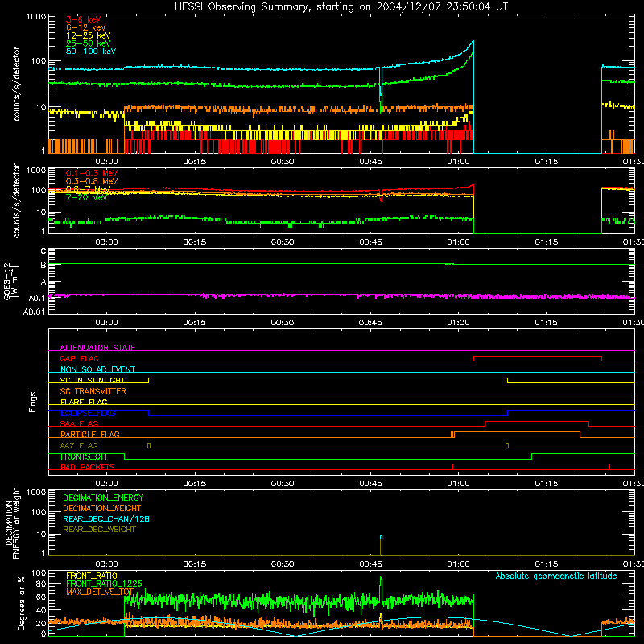Select the PARTICLE_FLAG label
The height and width of the screenshot is (644, 644).
[x=90, y=434]
